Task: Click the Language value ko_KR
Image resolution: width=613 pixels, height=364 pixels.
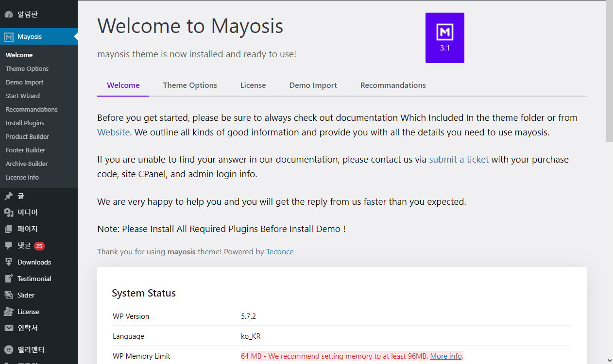Action: (251, 336)
